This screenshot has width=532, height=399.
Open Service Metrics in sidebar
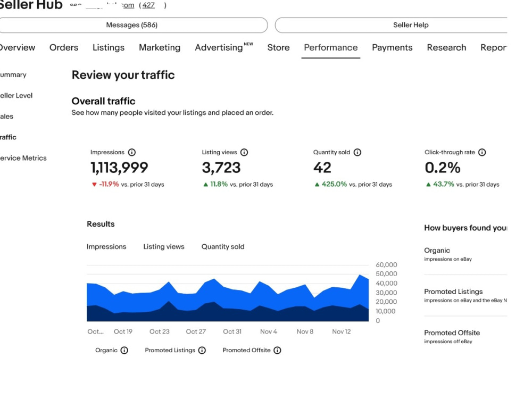coord(23,158)
